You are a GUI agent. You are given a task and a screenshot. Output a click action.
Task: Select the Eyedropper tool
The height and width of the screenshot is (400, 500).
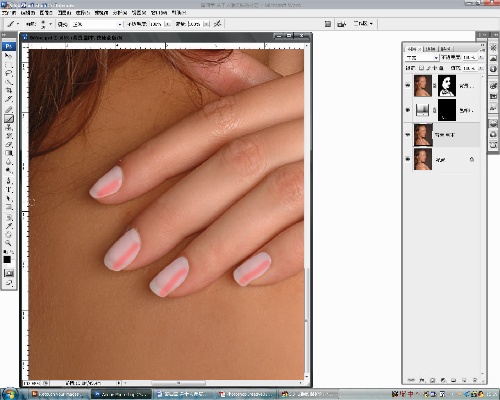(8, 226)
